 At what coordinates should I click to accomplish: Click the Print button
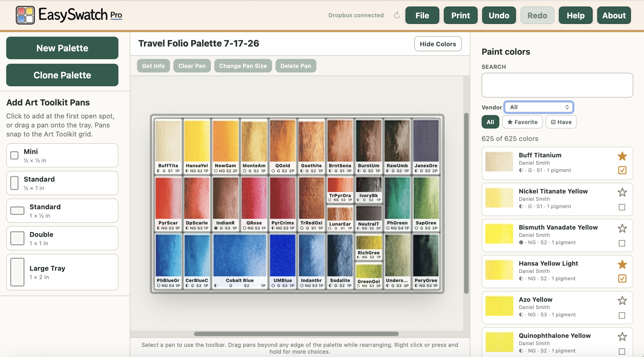coord(461,15)
